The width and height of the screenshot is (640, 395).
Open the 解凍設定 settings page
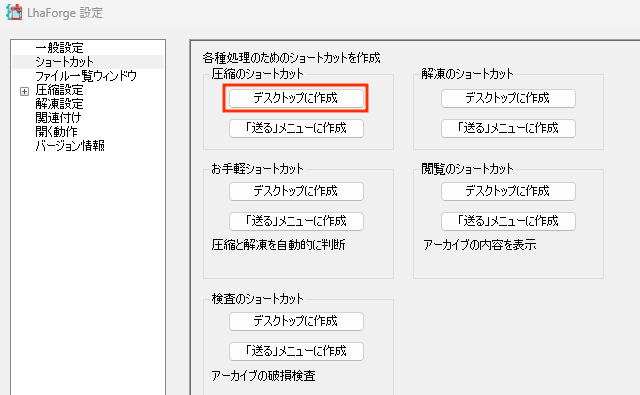point(59,104)
